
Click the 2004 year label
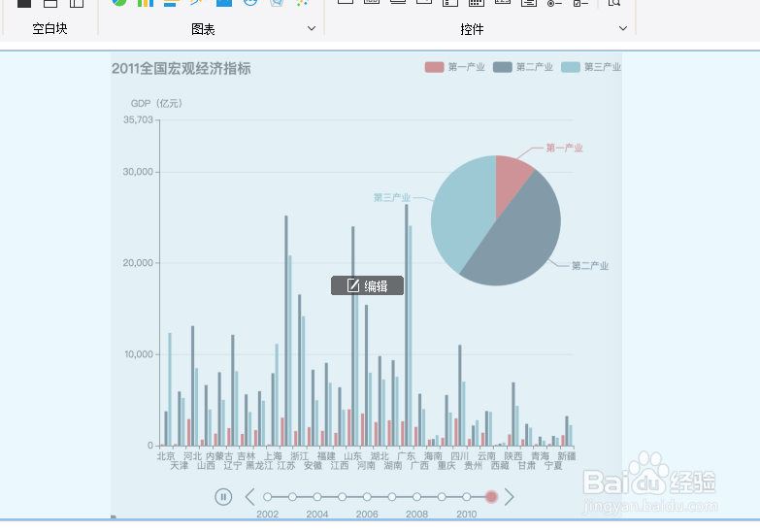point(317,515)
